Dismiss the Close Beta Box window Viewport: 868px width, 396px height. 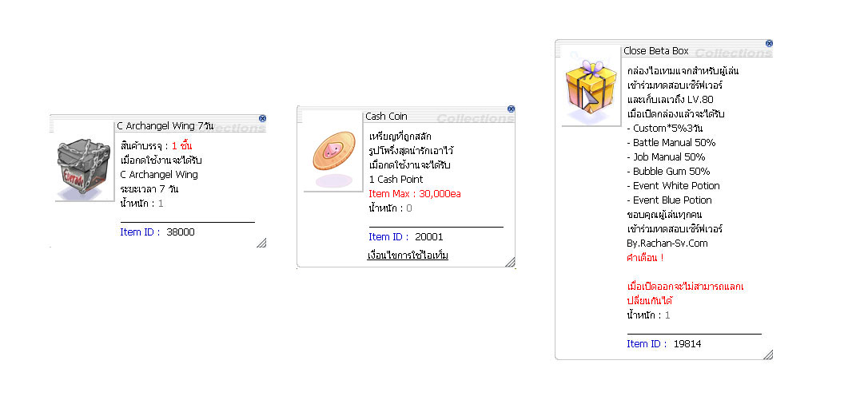coord(768,43)
